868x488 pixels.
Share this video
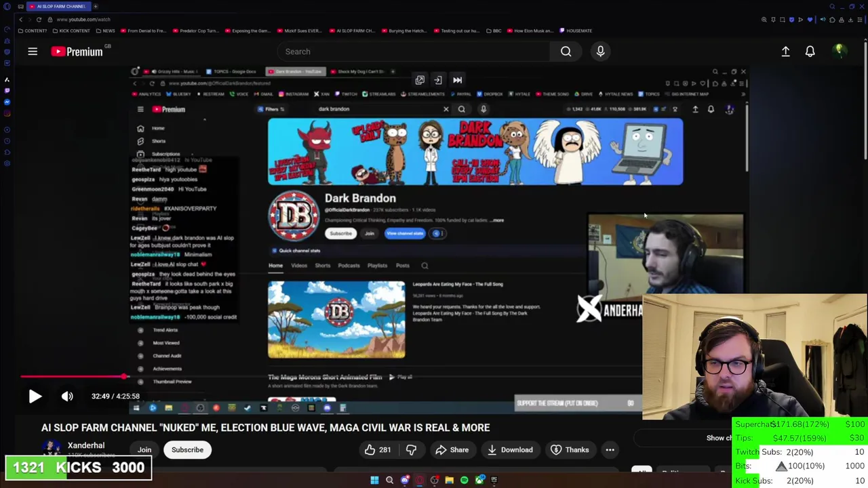pyautogui.click(x=452, y=450)
